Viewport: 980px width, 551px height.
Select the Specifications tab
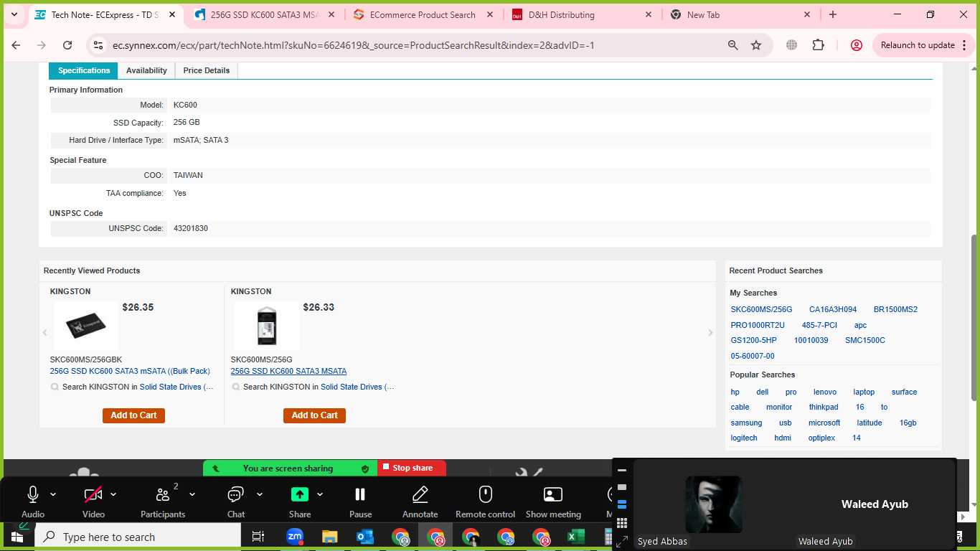(x=84, y=70)
